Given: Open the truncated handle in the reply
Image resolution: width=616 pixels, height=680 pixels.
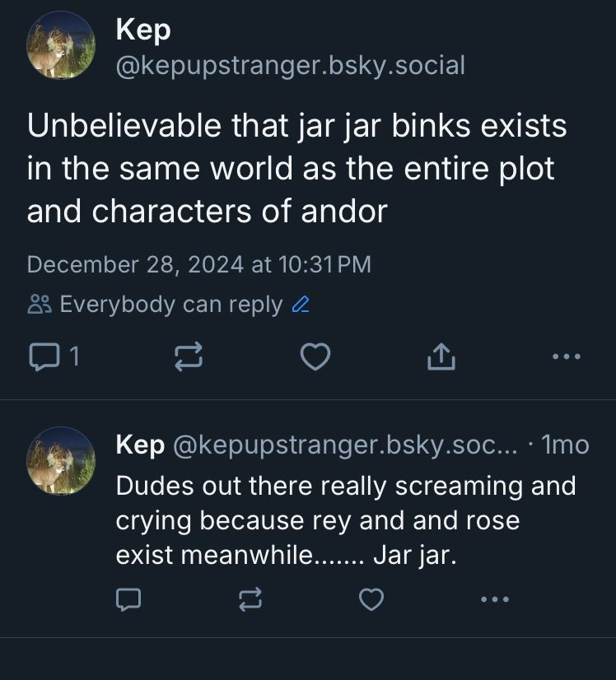Looking at the screenshot, I should click(x=345, y=445).
